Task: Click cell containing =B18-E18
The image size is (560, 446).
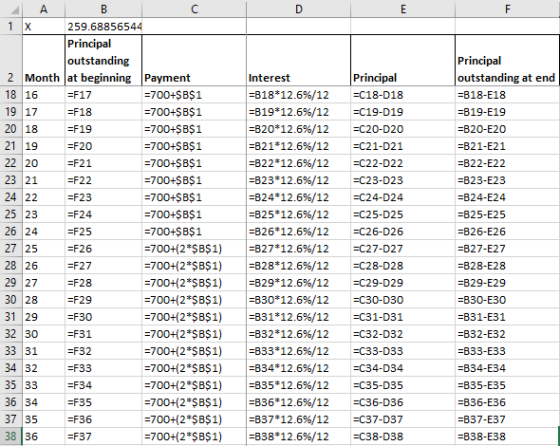Action: tap(508, 95)
